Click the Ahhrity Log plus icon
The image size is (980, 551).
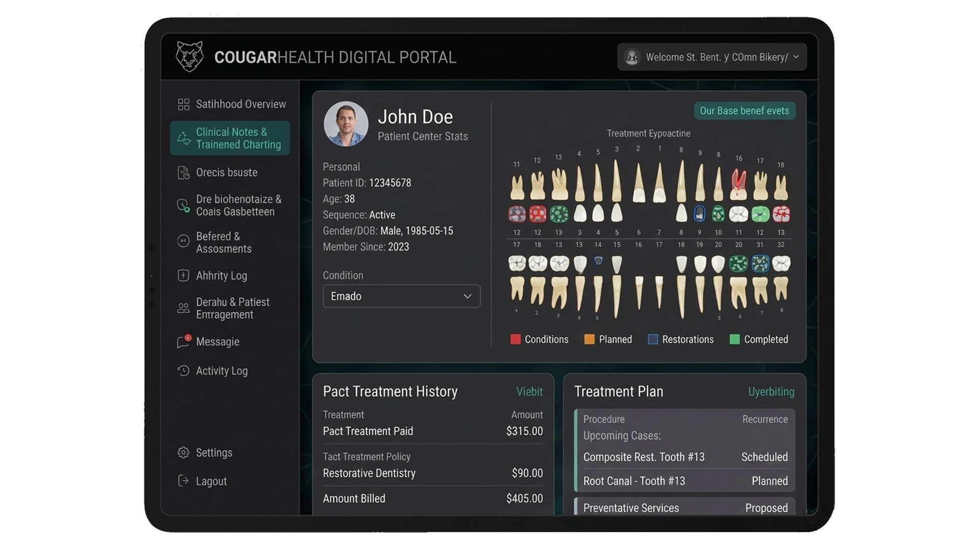click(183, 275)
